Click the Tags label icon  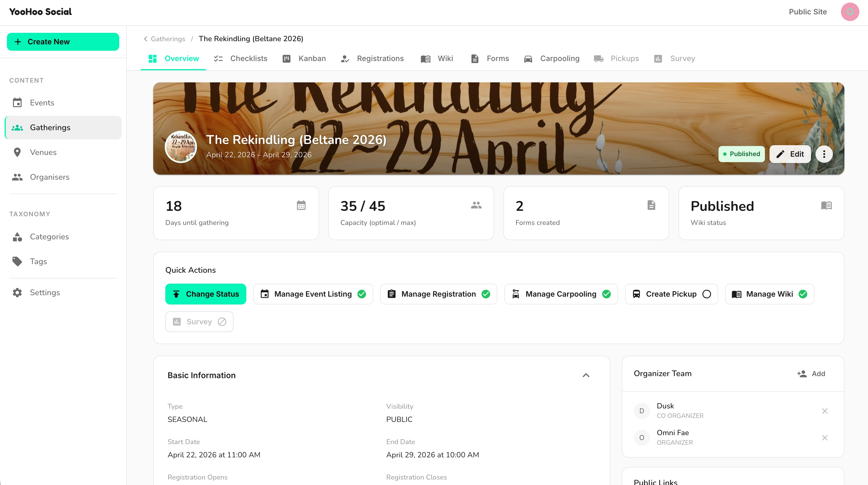[17, 261]
